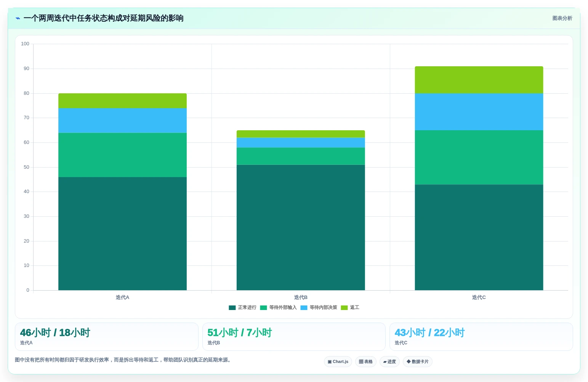Click the 迭代B x-axis label

[301, 297]
